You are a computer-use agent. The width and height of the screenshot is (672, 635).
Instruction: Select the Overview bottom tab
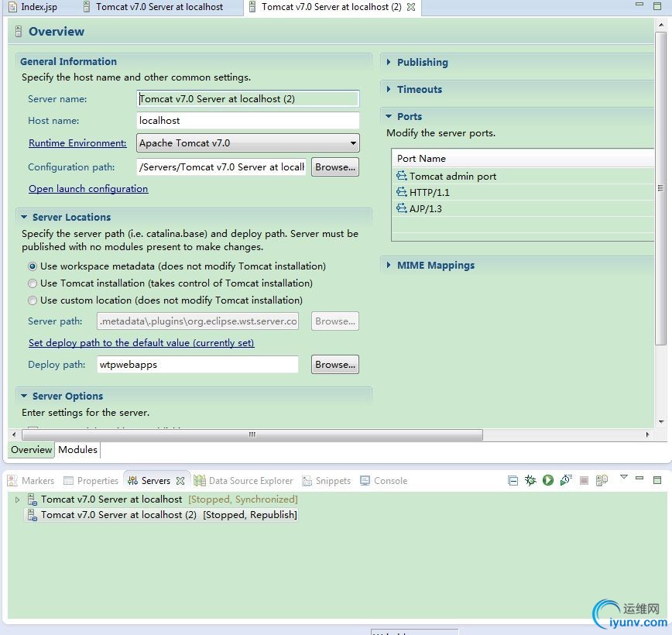click(31, 449)
